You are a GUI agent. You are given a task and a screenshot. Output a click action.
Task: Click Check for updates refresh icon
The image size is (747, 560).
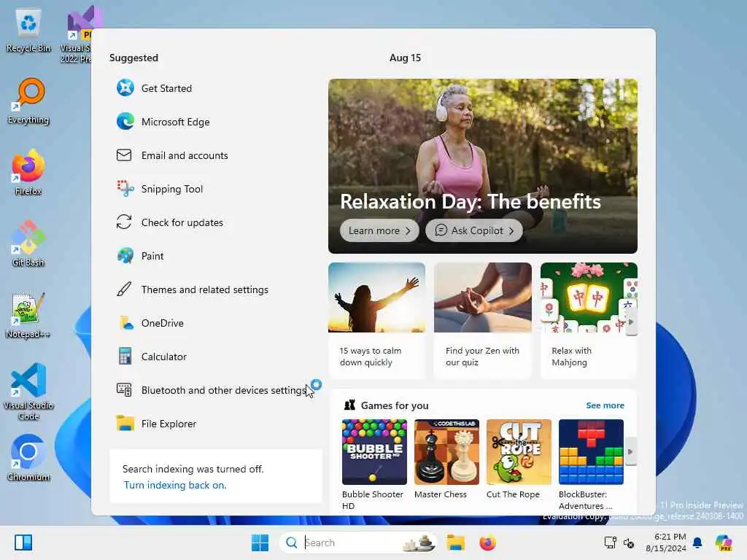click(124, 222)
